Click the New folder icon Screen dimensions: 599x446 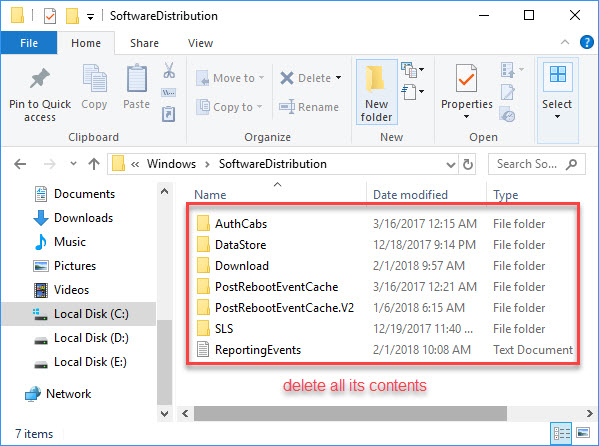[376, 79]
